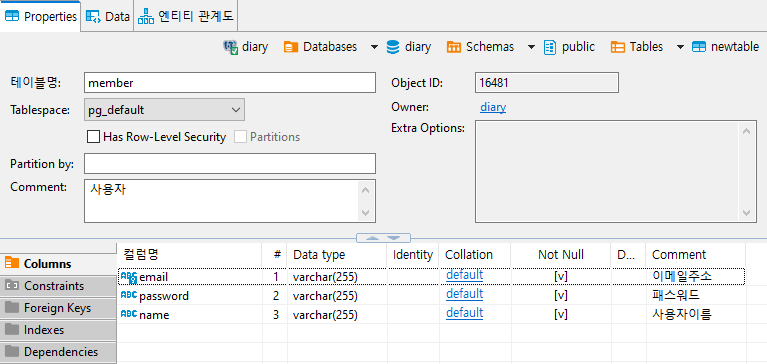Click the 테이블명 field containing member

(x=230, y=83)
